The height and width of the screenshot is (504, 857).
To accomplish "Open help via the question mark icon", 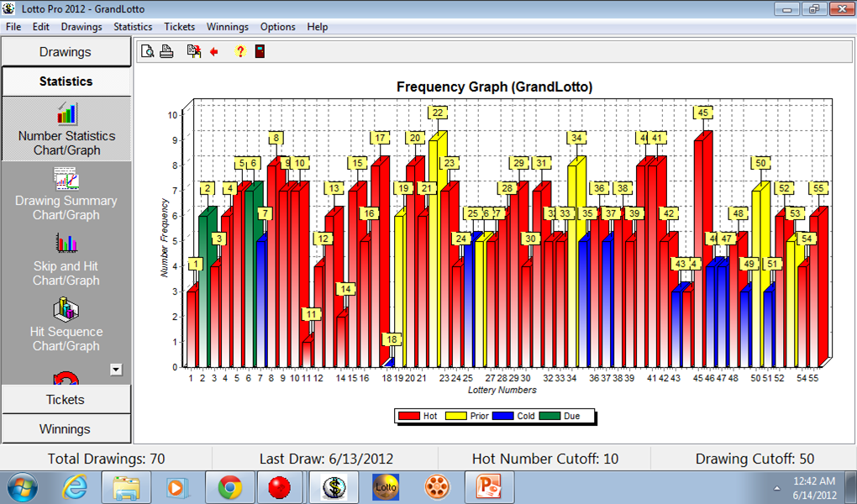I will [x=240, y=51].
